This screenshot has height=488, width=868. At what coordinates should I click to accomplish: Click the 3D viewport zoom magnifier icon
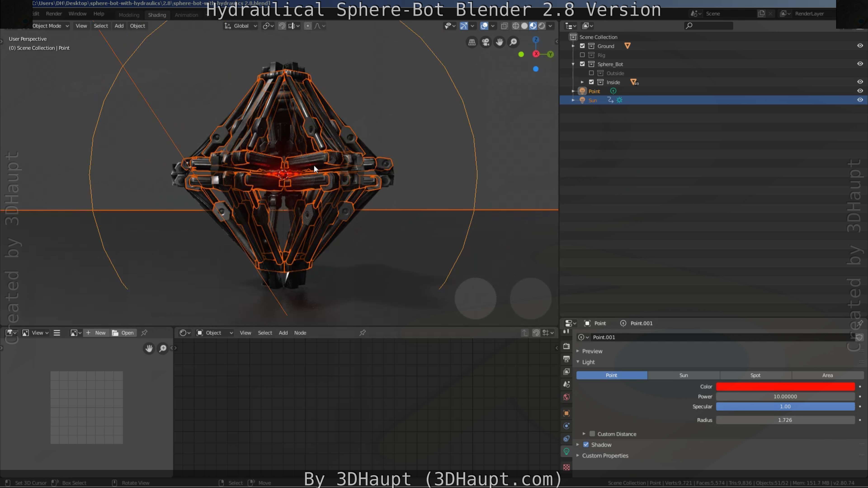coord(513,42)
